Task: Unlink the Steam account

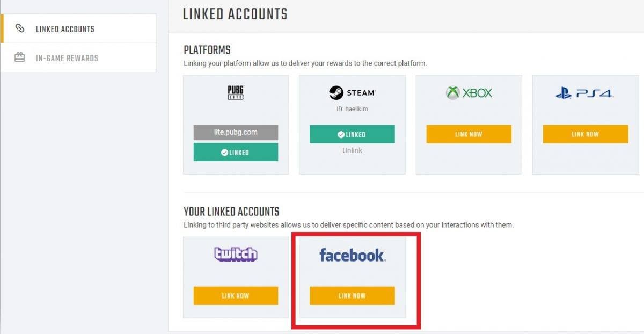Action: [352, 151]
